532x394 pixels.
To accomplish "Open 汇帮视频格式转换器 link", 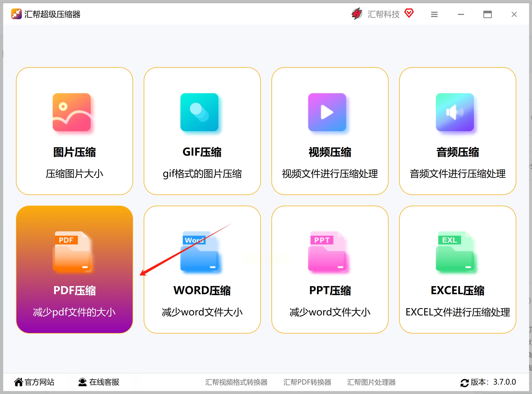I will coord(236,382).
